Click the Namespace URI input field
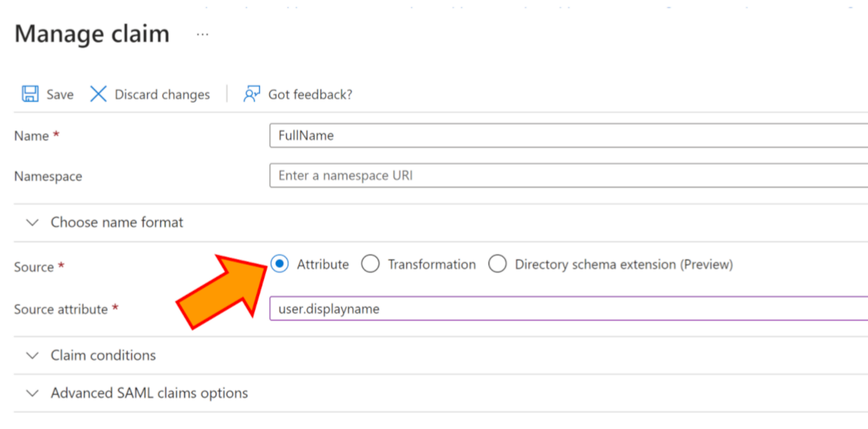Image resolution: width=868 pixels, height=429 pixels. point(569,176)
